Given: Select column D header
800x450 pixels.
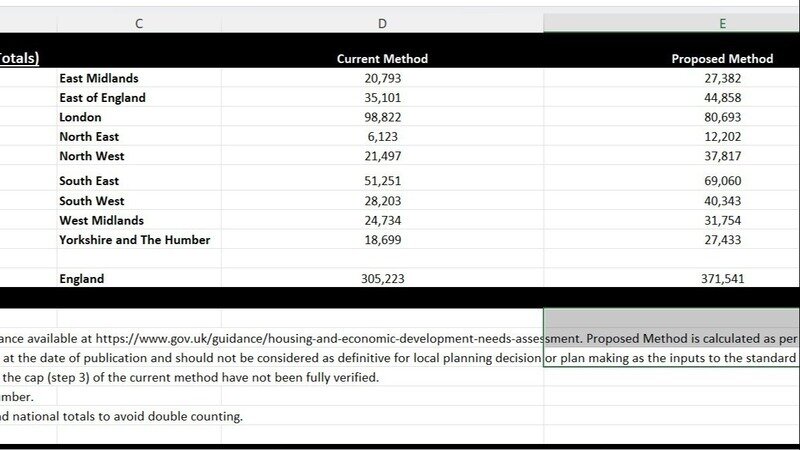Looking at the screenshot, I should click(382, 23).
